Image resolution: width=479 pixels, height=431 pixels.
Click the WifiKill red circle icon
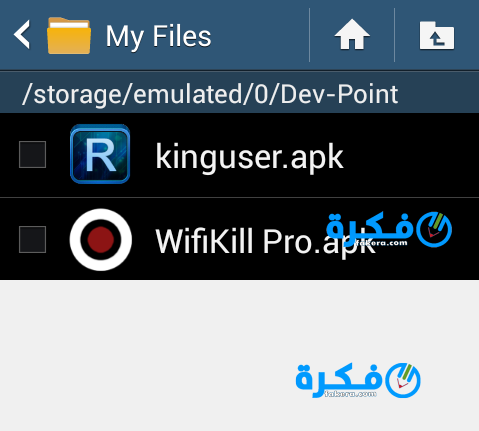pos(101,240)
